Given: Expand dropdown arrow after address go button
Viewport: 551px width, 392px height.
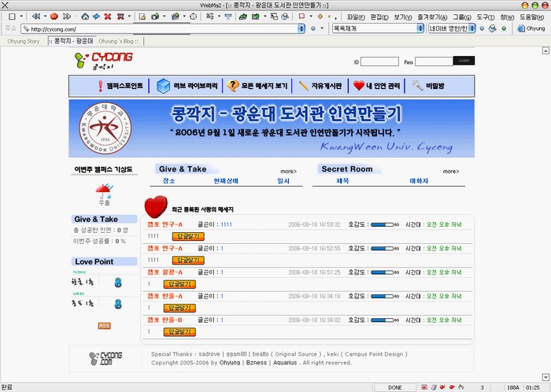Looking at the screenshot, I should click(322, 28).
